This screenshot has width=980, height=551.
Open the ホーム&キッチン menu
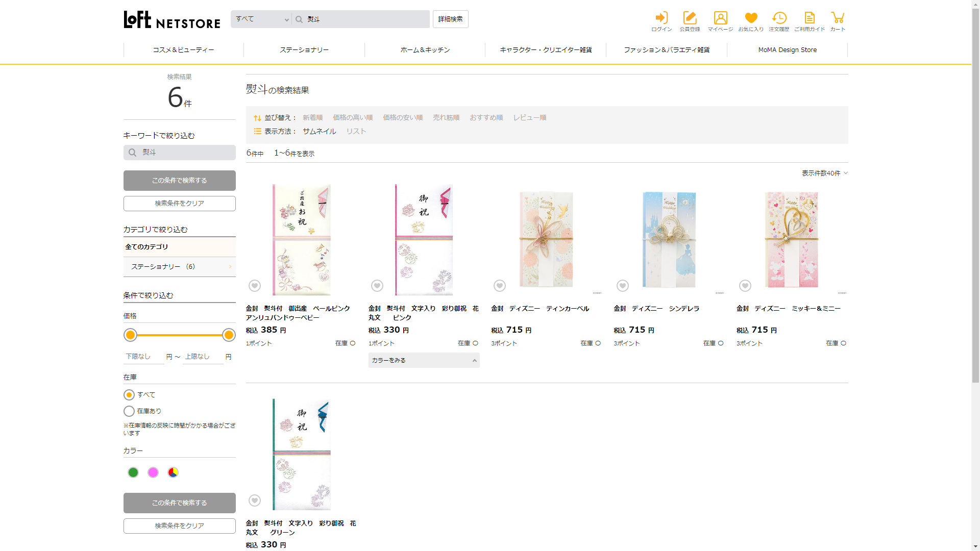(x=425, y=50)
